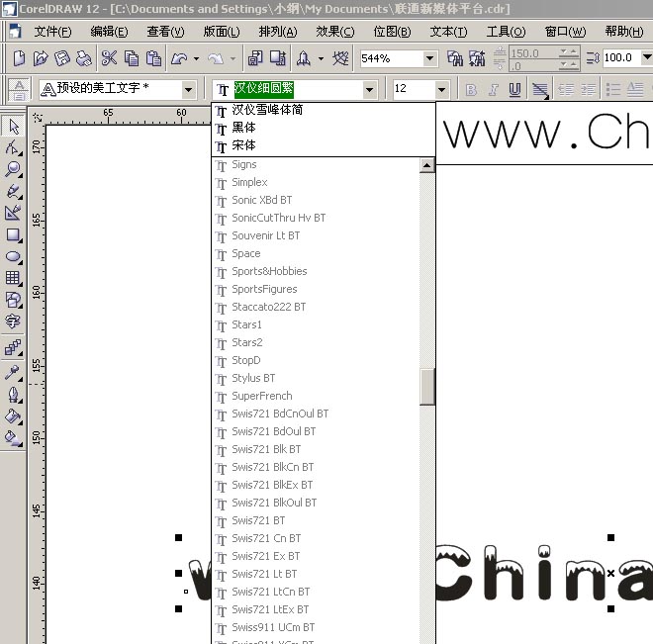The image size is (653, 644).
Task: Click the font list scrollbar thumb
Action: 426,387
